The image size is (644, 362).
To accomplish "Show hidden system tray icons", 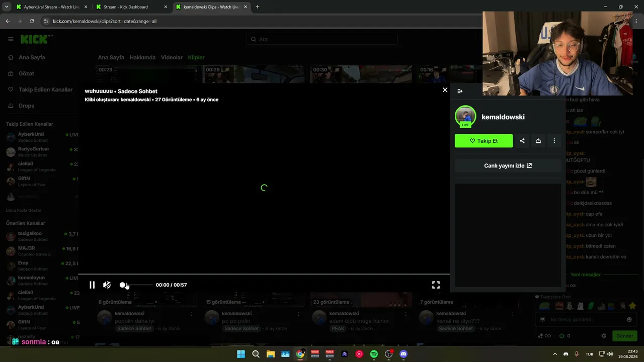I will point(555,354).
